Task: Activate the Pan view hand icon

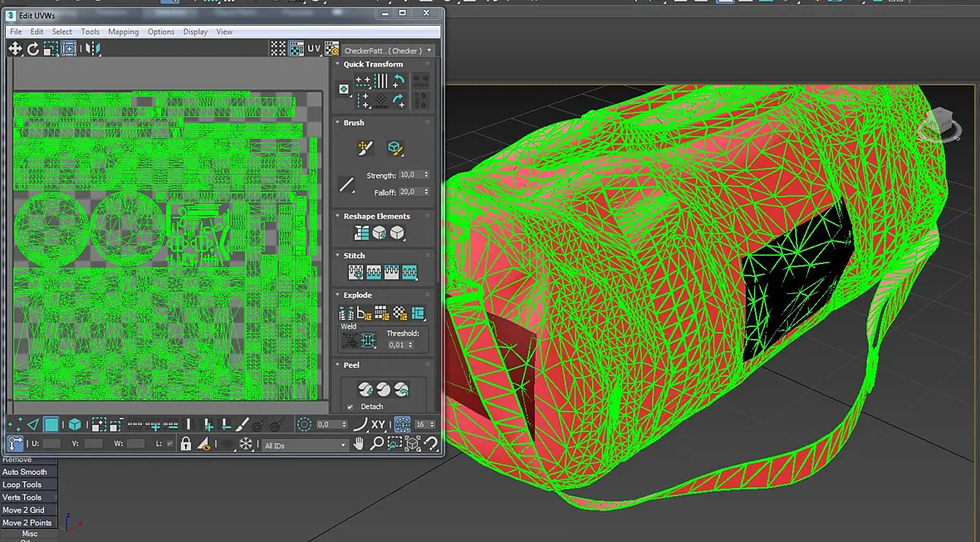Action: pos(359,444)
